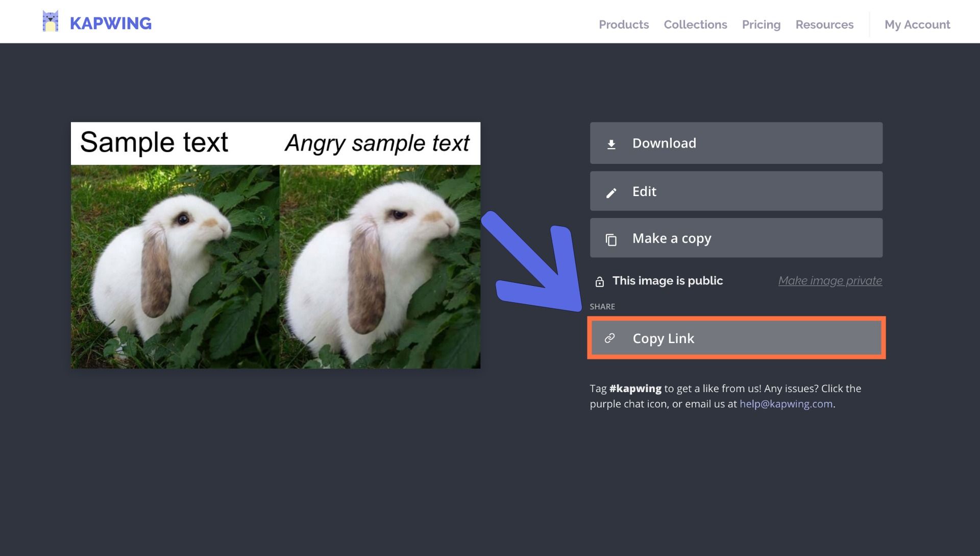Open the Resources menu
The height and width of the screenshot is (556, 980).
(824, 25)
